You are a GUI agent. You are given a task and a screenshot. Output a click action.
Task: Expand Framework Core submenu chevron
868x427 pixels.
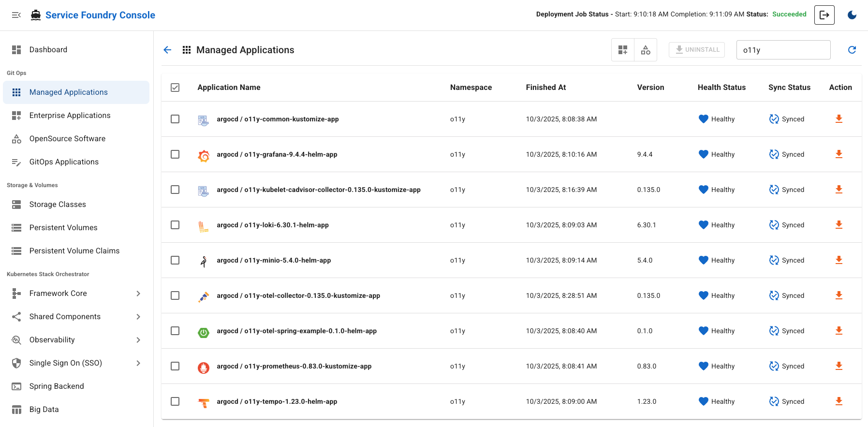[138, 294]
